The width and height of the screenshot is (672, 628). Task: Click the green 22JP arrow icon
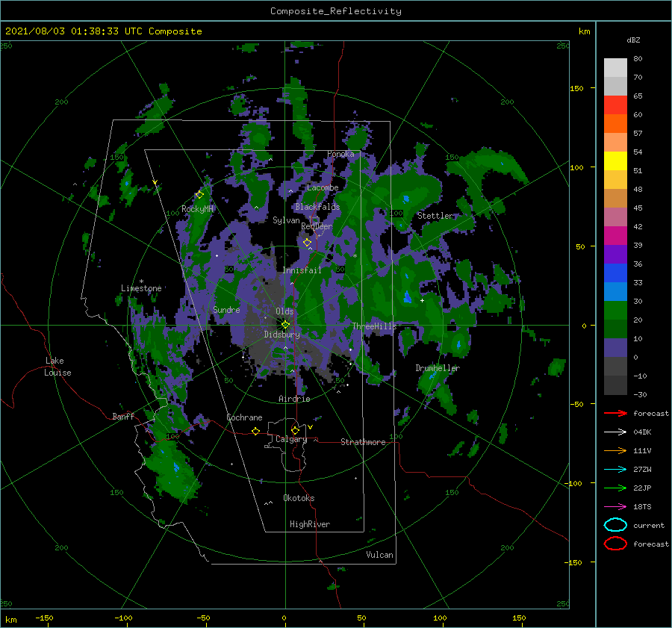615,488
